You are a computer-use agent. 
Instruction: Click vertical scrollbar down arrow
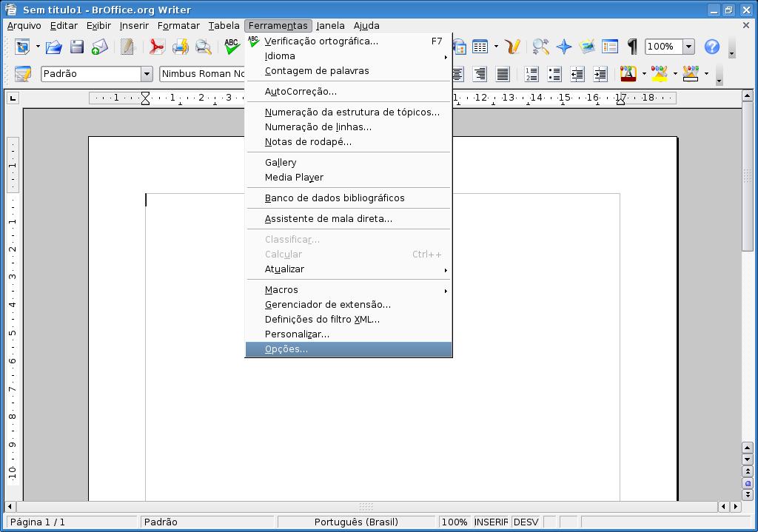[x=748, y=459]
